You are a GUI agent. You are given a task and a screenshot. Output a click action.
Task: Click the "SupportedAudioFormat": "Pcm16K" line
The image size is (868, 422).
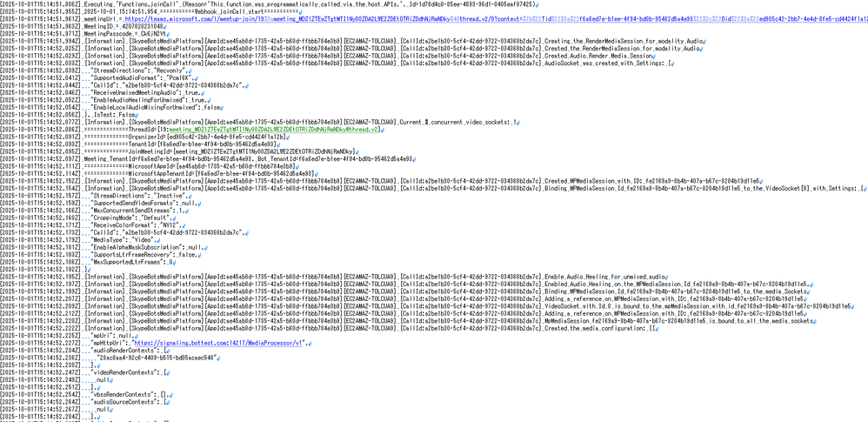143,77
